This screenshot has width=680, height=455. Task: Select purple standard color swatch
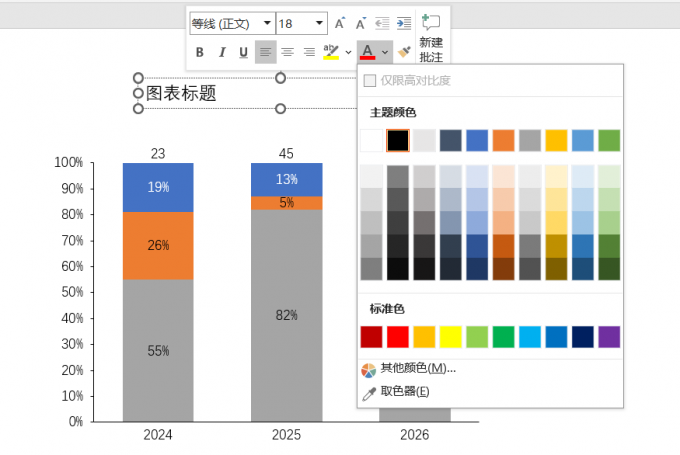[x=609, y=337]
